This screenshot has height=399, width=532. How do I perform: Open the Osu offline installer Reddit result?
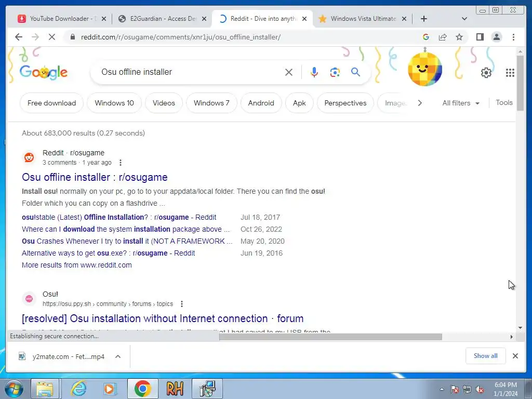coord(95,177)
